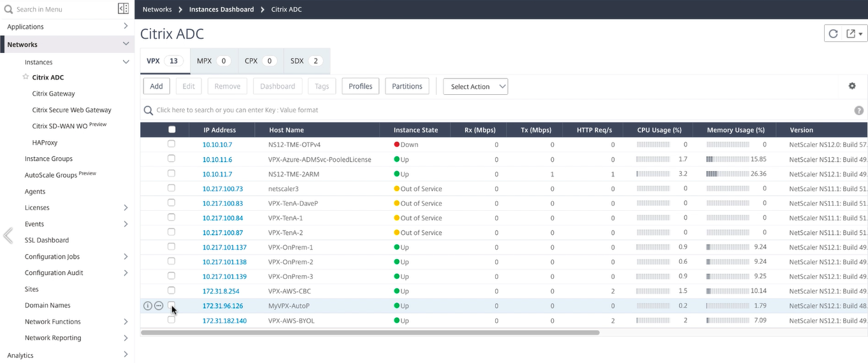The width and height of the screenshot is (868, 363).
Task: Expand Licenses in the sidebar
Action: [126, 208]
